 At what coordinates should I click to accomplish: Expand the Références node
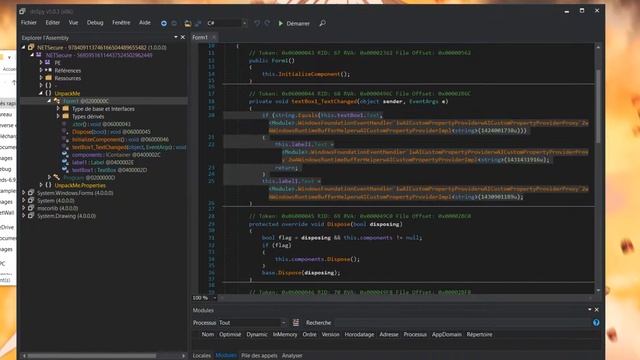pyautogui.click(x=41, y=70)
